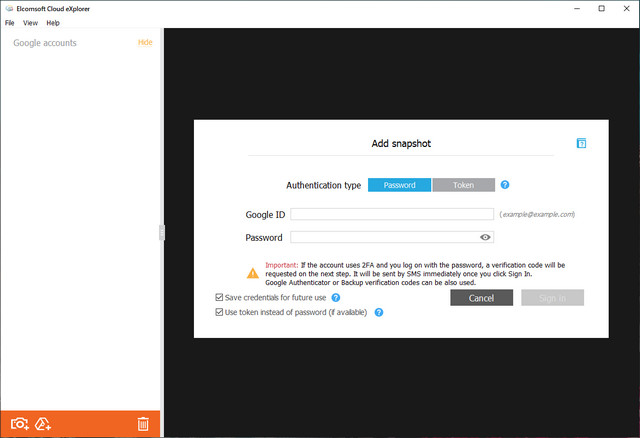640x438 pixels.
Task: Click the Elcomsoft app icon in title bar
Action: [9, 9]
